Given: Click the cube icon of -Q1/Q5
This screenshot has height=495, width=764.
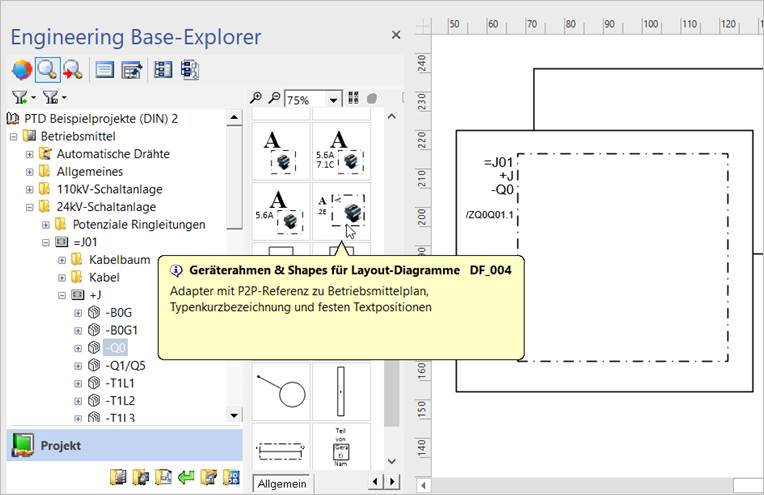Looking at the screenshot, I should tap(94, 365).
